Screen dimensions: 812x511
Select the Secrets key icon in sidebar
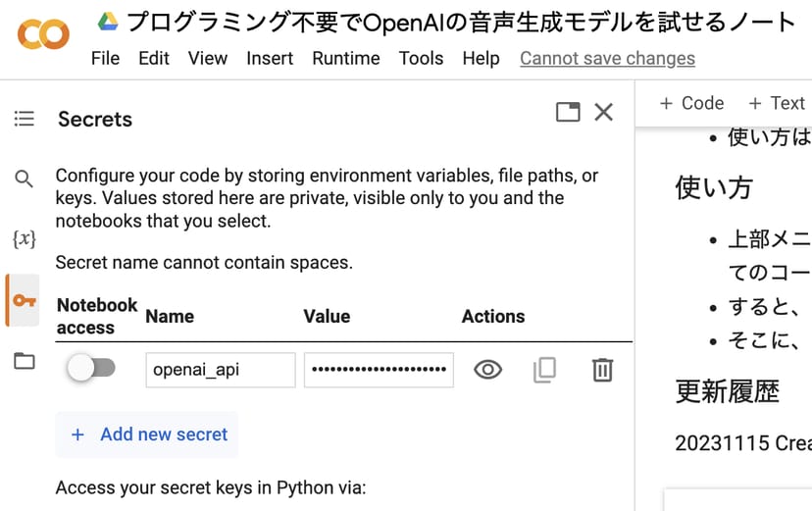pos(24,300)
